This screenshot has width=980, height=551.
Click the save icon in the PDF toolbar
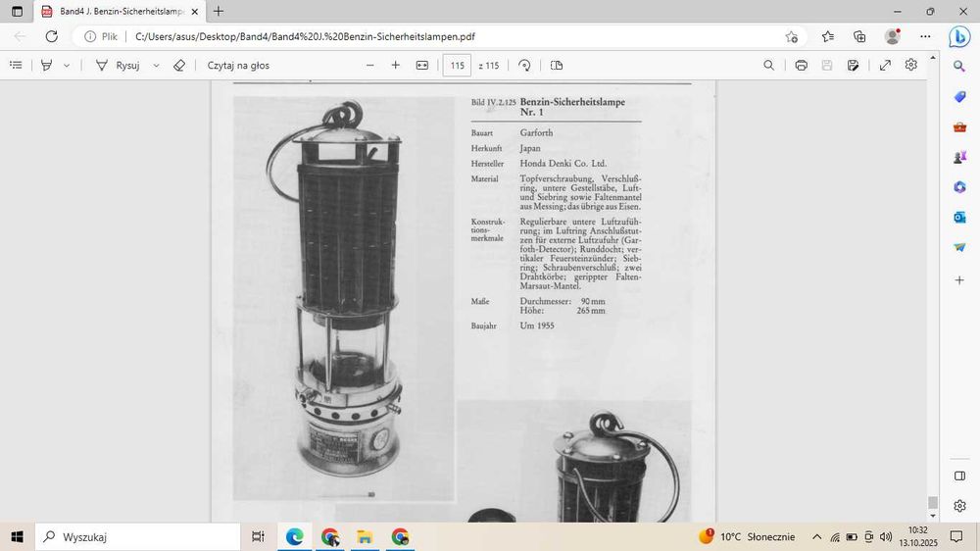[827, 65]
